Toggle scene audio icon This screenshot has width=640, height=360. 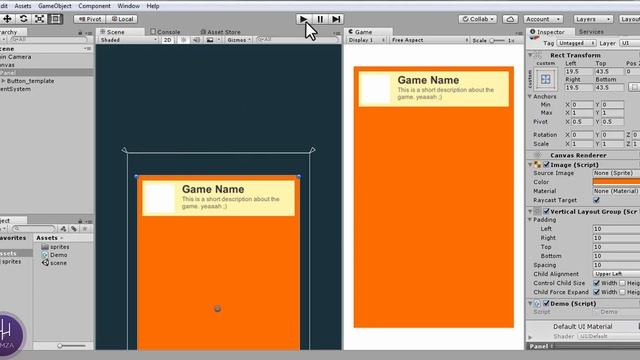[196, 40]
